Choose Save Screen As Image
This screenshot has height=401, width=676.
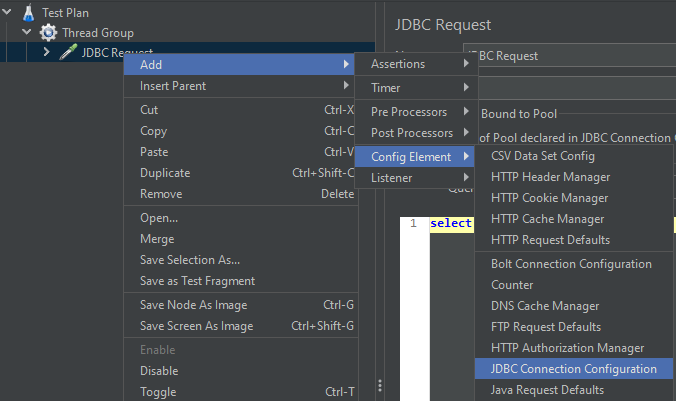point(241,326)
